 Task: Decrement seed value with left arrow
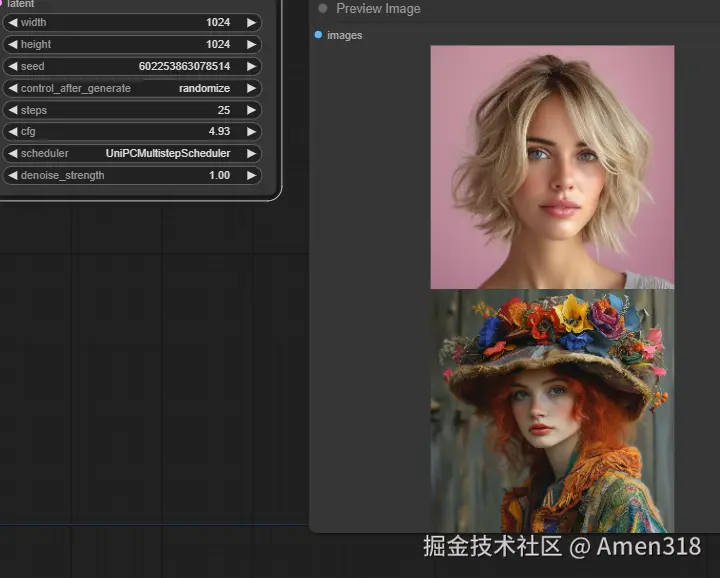tap(12, 66)
